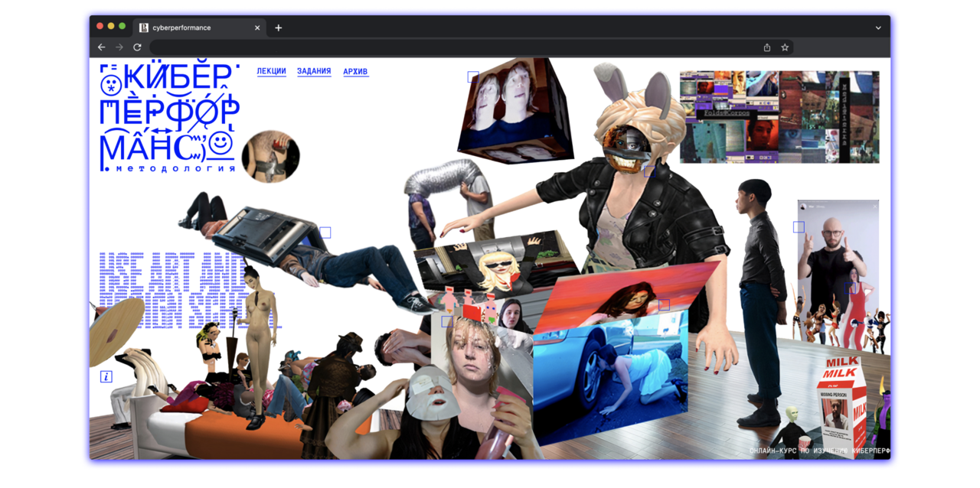Click the ОНЛАЙН-КУРС ПО ИЗУЧЕНИЮ caption

pos(819,451)
